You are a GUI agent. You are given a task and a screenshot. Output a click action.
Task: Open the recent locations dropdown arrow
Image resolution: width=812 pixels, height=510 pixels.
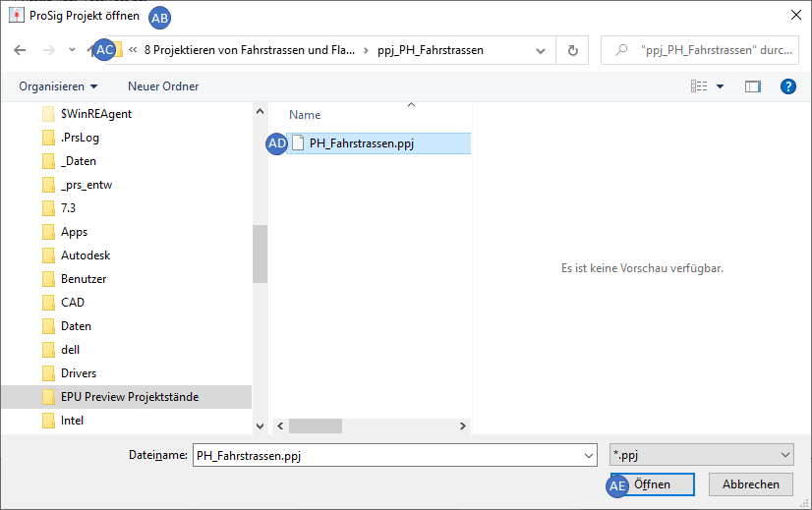[72, 50]
